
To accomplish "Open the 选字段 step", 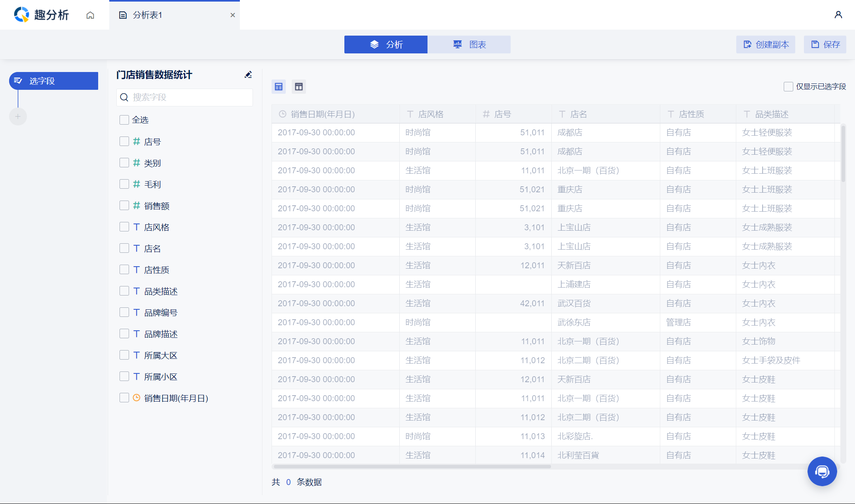I will tap(54, 81).
